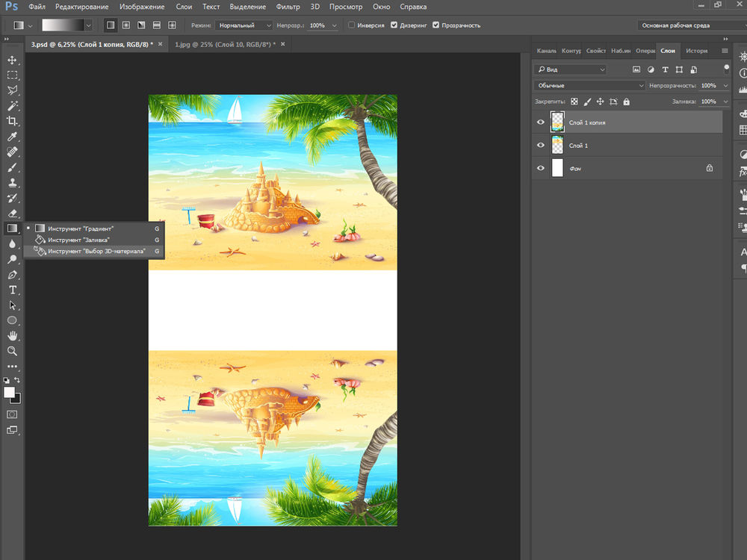The height and width of the screenshot is (560, 747).
Task: Select the Zoom tool
Action: click(x=12, y=350)
